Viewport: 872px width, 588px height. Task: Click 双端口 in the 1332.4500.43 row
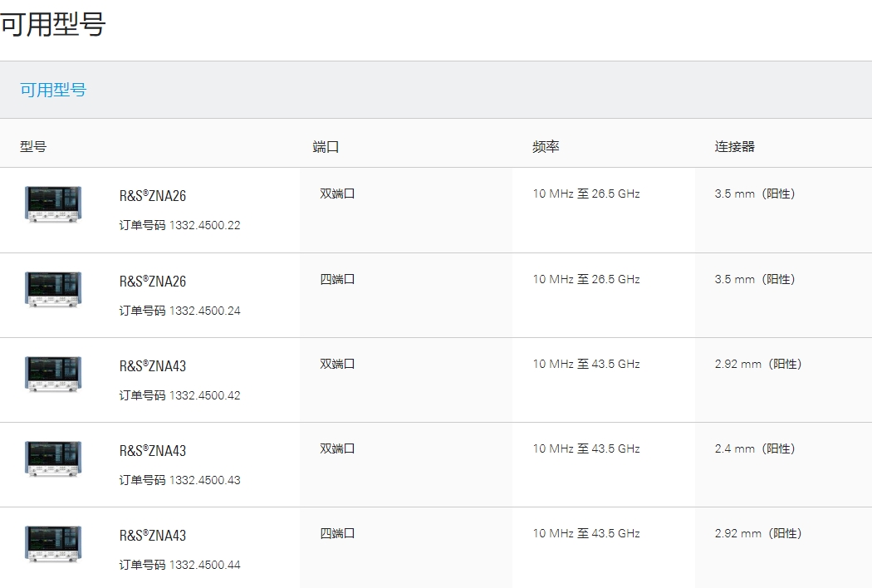pyautogui.click(x=337, y=448)
